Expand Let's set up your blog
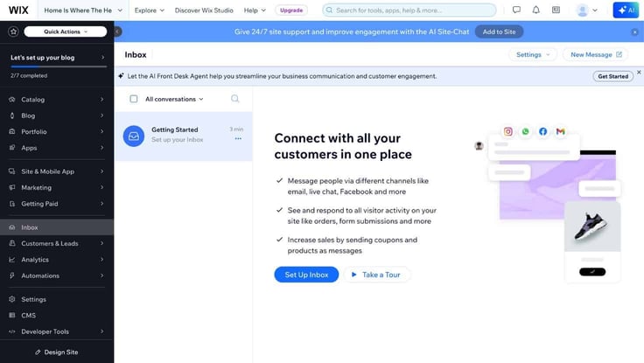This screenshot has height=363, width=644. pyautogui.click(x=57, y=58)
